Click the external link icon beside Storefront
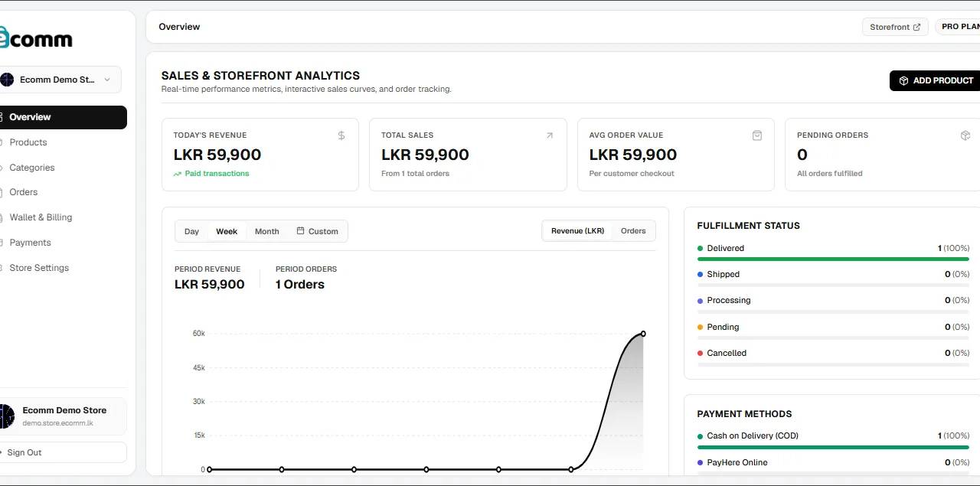 coord(916,27)
